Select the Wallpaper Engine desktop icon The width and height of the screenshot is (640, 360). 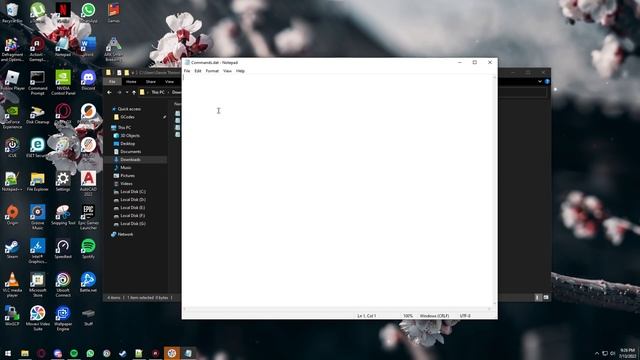click(x=63, y=319)
